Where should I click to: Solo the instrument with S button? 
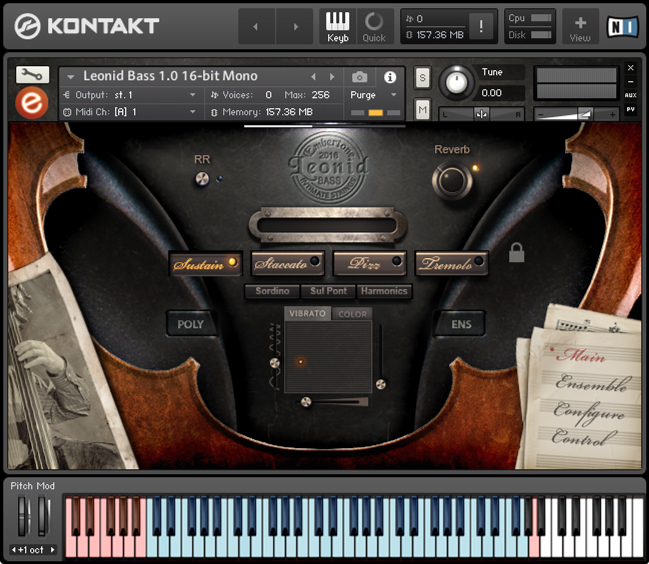click(x=422, y=77)
